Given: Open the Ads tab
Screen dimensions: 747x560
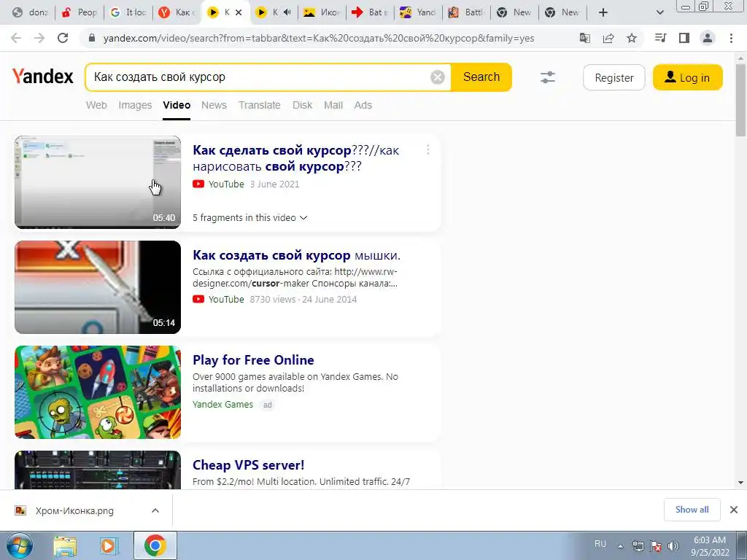Looking at the screenshot, I should (x=363, y=105).
